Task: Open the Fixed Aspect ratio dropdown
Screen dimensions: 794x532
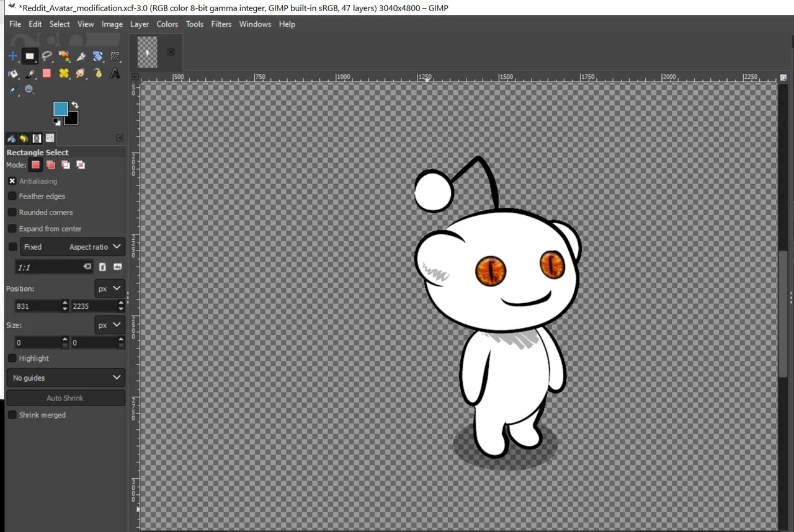Action: (73, 247)
